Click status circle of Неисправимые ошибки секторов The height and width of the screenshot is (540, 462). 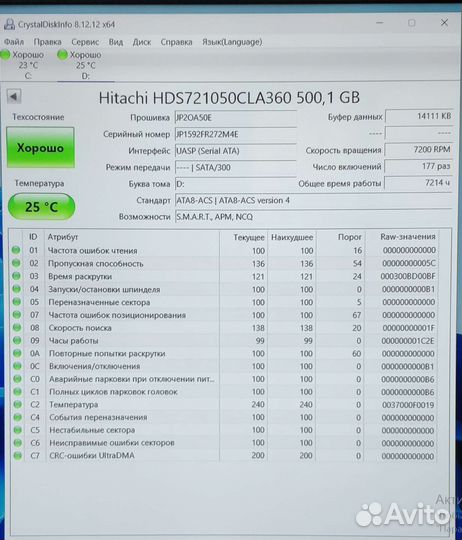18,442
